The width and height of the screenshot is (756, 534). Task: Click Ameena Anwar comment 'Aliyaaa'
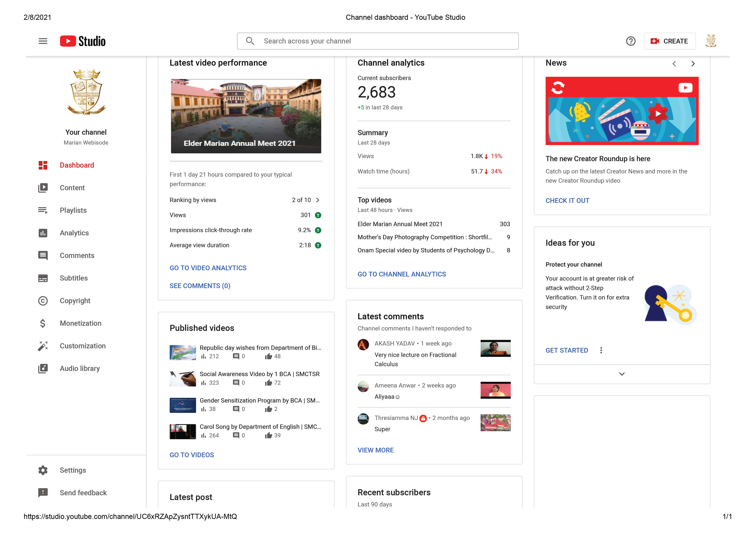[x=387, y=397]
